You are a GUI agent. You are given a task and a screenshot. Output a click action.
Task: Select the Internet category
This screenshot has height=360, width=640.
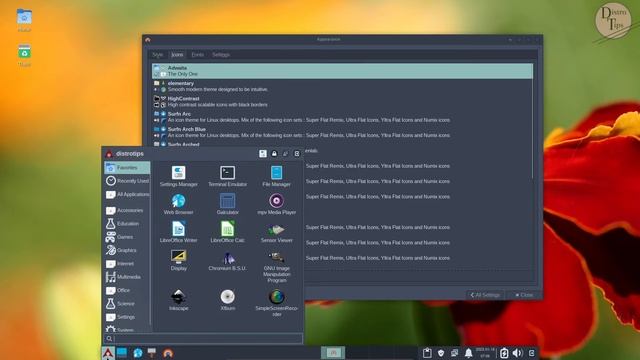pos(127,264)
